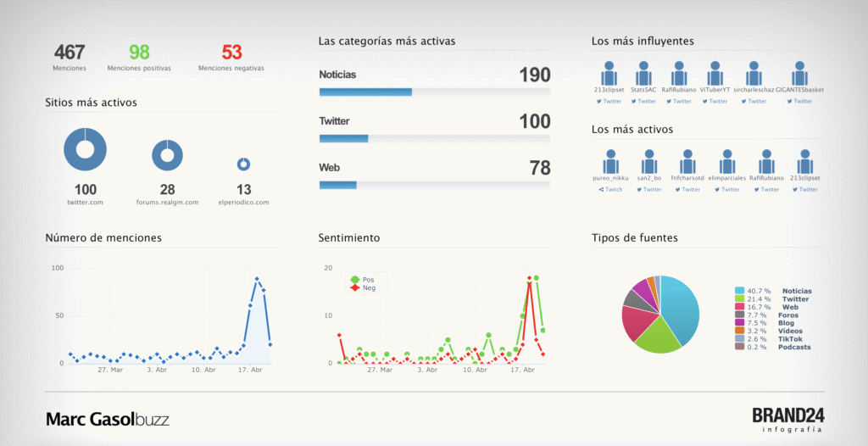Click the elimparciales profile avatar
Screen dimensions: 868x446
(726, 161)
